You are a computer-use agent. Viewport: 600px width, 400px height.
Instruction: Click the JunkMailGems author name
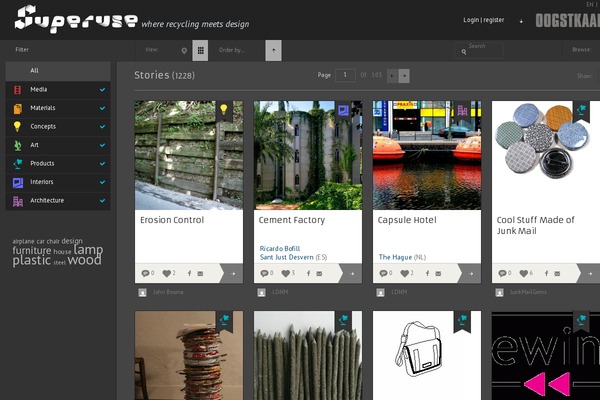(528, 292)
